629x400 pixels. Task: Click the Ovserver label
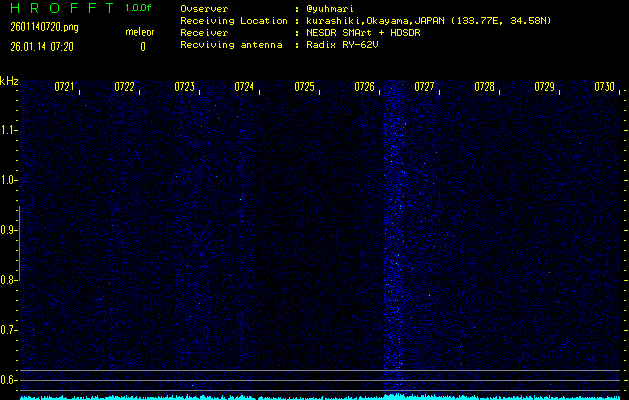click(x=204, y=8)
